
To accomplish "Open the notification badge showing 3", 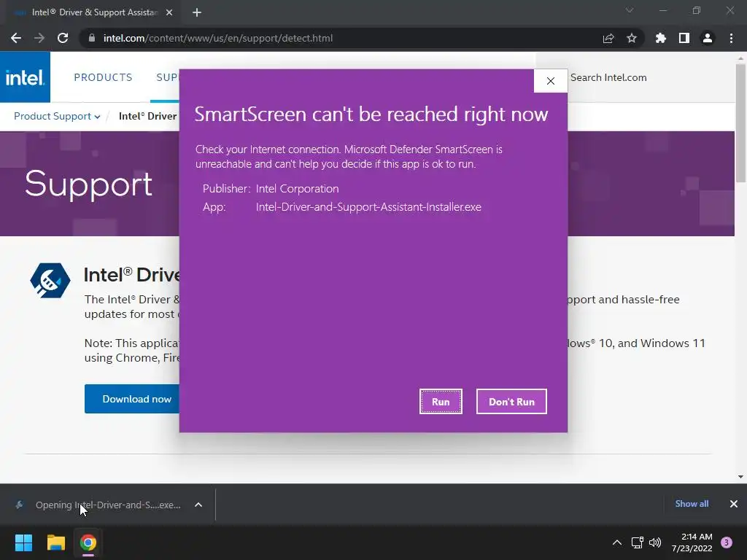I will (x=727, y=542).
